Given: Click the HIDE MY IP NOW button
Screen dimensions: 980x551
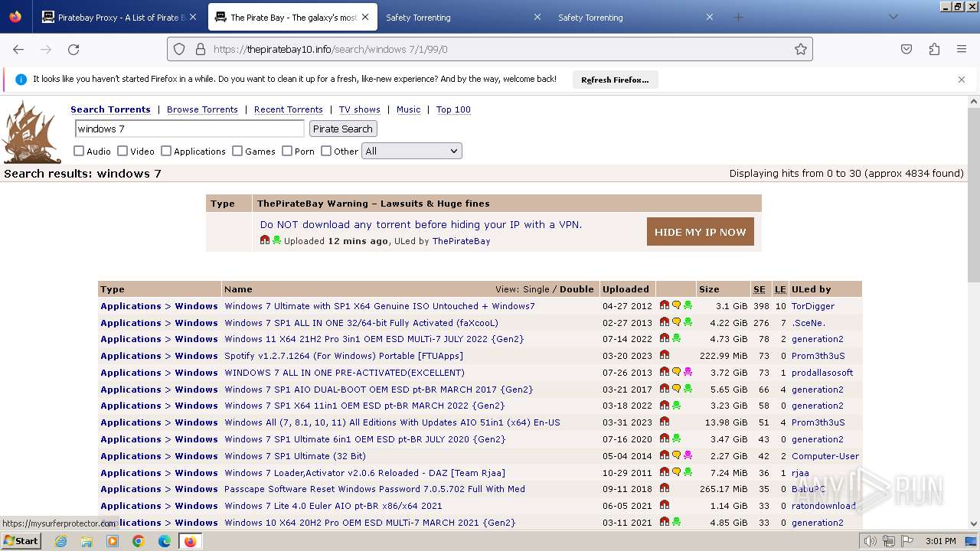Looking at the screenshot, I should tap(701, 232).
